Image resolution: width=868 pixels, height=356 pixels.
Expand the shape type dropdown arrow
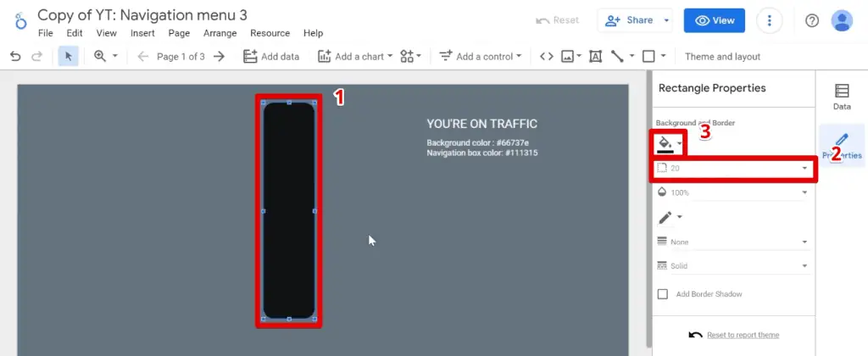[x=663, y=57]
